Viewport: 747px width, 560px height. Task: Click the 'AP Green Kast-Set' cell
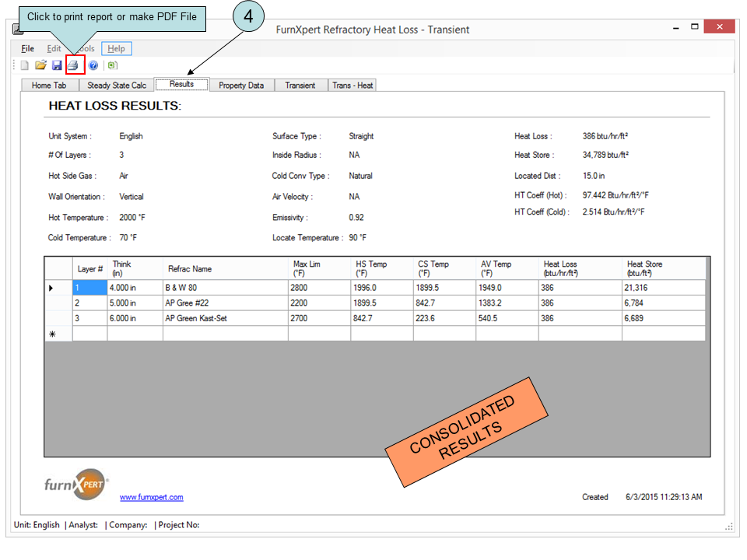[226, 318]
